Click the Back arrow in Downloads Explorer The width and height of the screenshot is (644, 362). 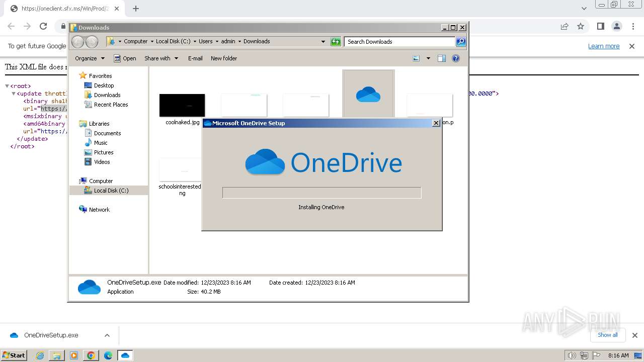pos(78,42)
